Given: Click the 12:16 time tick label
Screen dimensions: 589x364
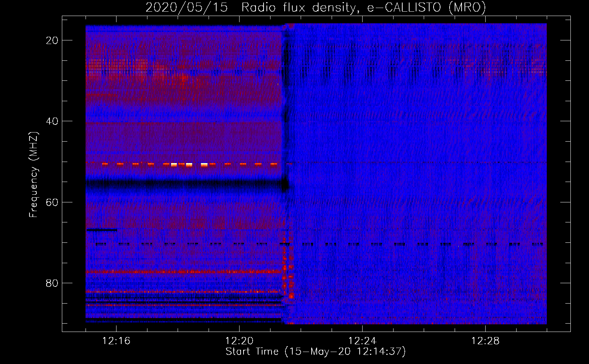Looking at the screenshot, I should [x=116, y=341].
